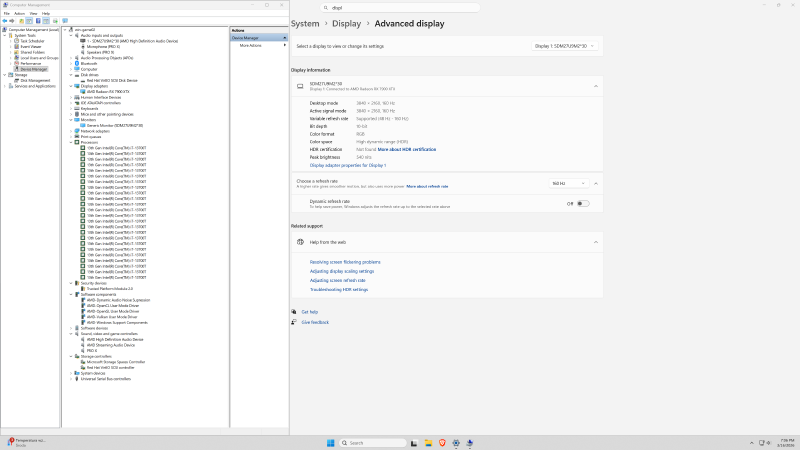Screen dimensions: 800x450
Task: Click the Keyboards category icon
Action: tap(77, 108)
